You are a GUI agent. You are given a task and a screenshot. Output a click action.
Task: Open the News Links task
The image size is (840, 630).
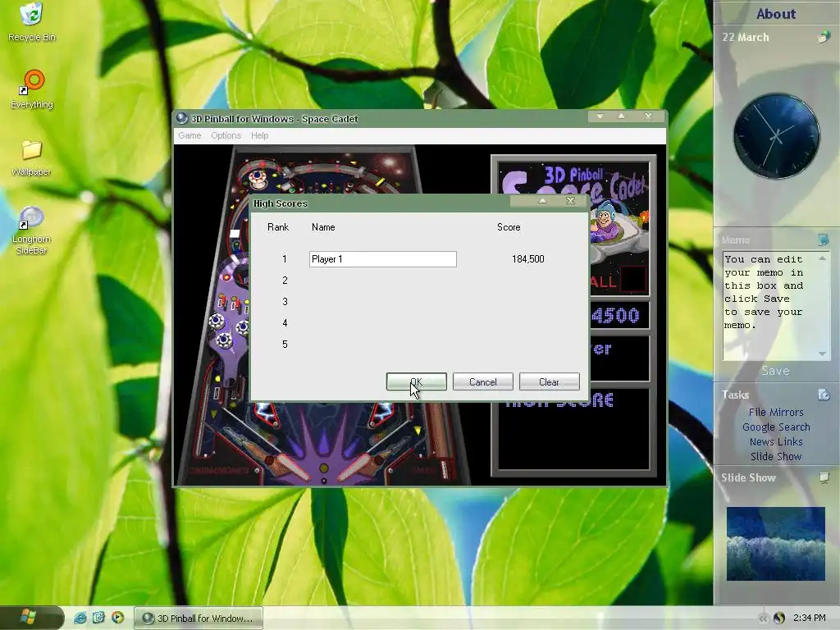click(776, 441)
